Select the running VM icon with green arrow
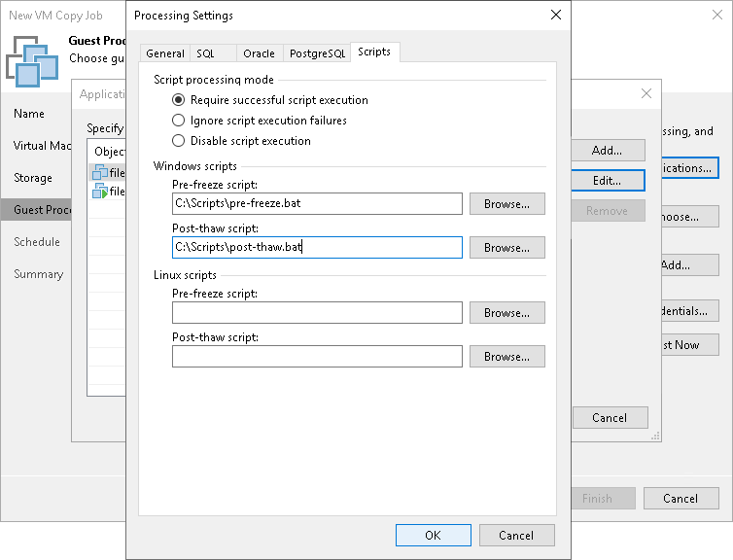 (99, 192)
